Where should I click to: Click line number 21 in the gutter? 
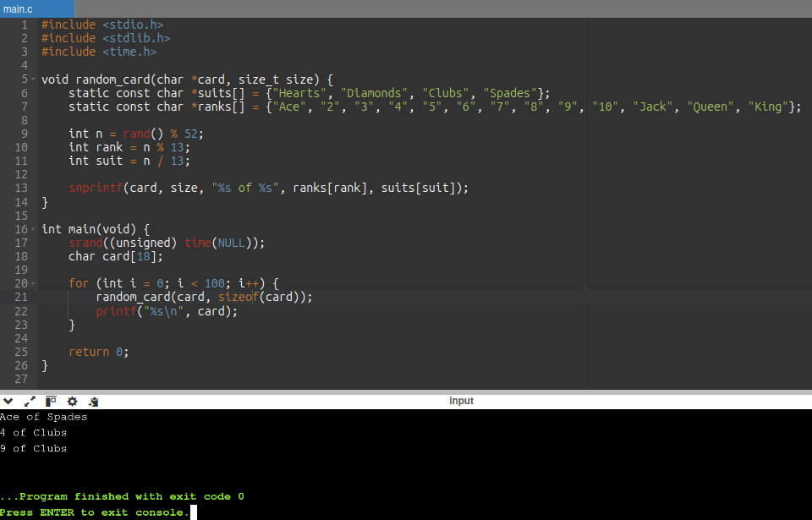tap(20, 297)
